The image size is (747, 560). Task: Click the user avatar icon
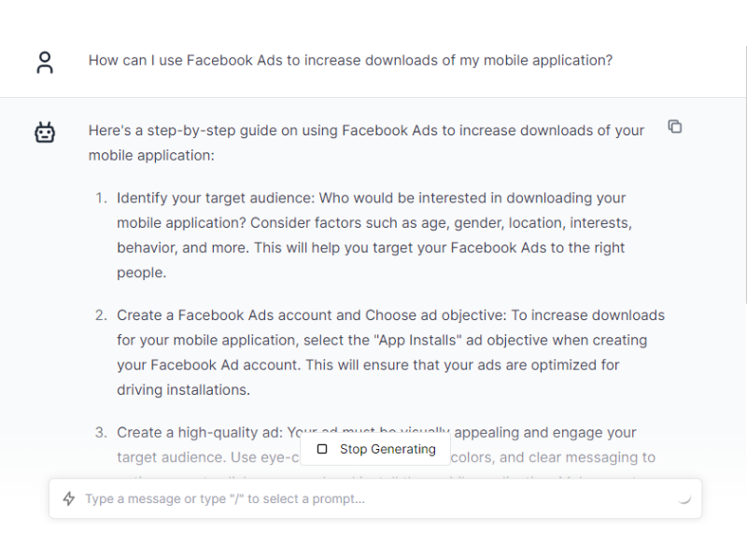45,63
